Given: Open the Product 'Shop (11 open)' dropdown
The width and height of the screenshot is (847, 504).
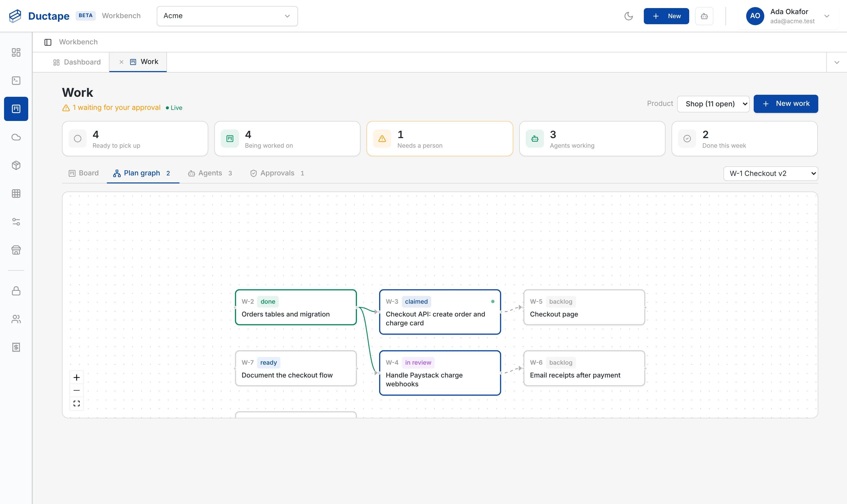Looking at the screenshot, I should click(713, 104).
